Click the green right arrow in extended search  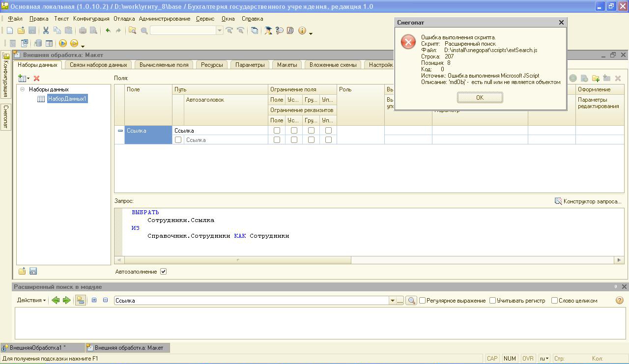click(x=67, y=300)
